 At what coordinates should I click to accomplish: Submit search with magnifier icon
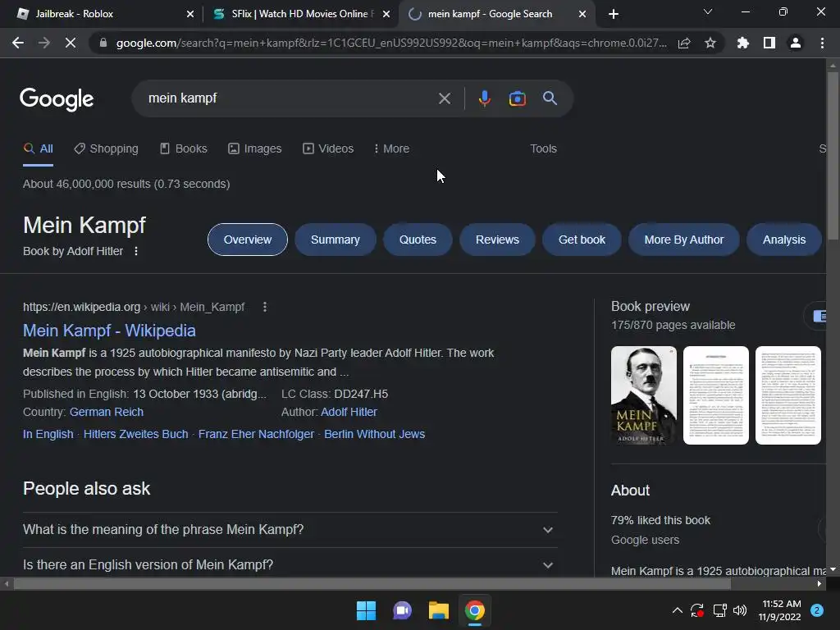550,98
